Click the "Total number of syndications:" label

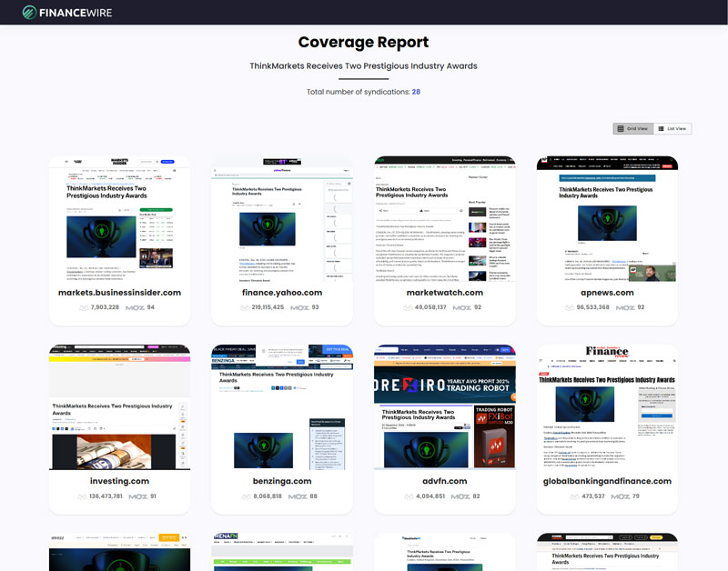358,92
